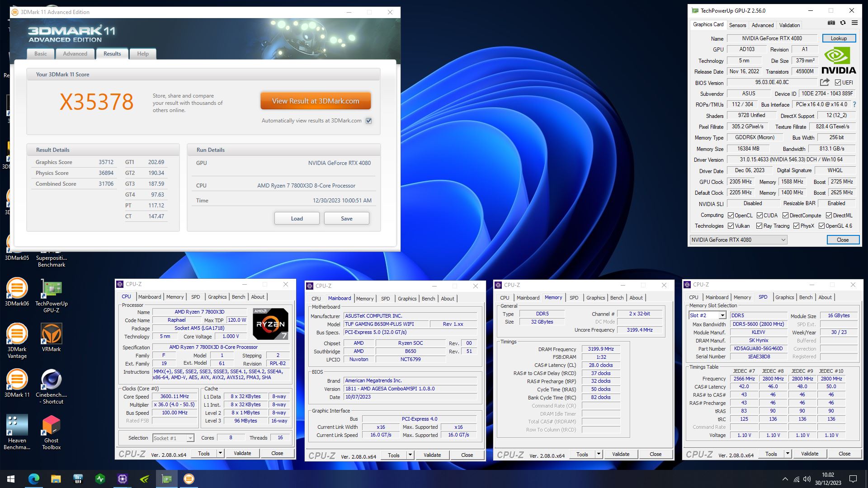This screenshot has height=488, width=868.
Task: Toggle the DirectCompute checkbox
Action: 785,216
